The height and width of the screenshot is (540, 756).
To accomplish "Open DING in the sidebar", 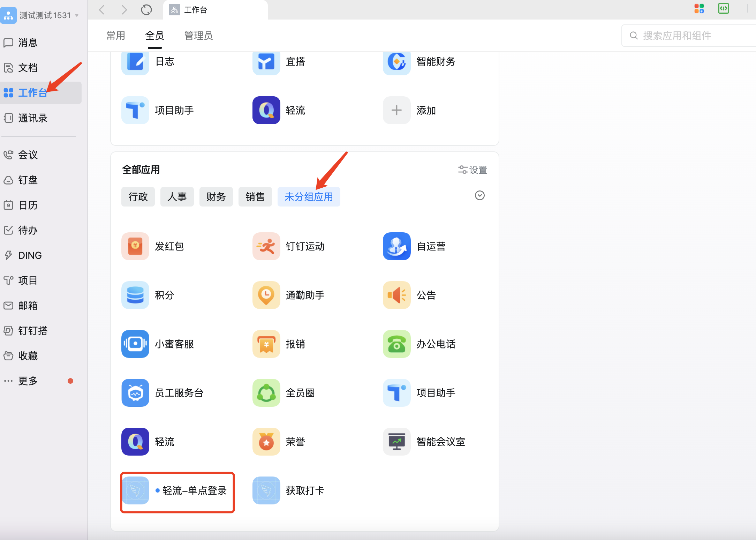I will click(x=41, y=255).
